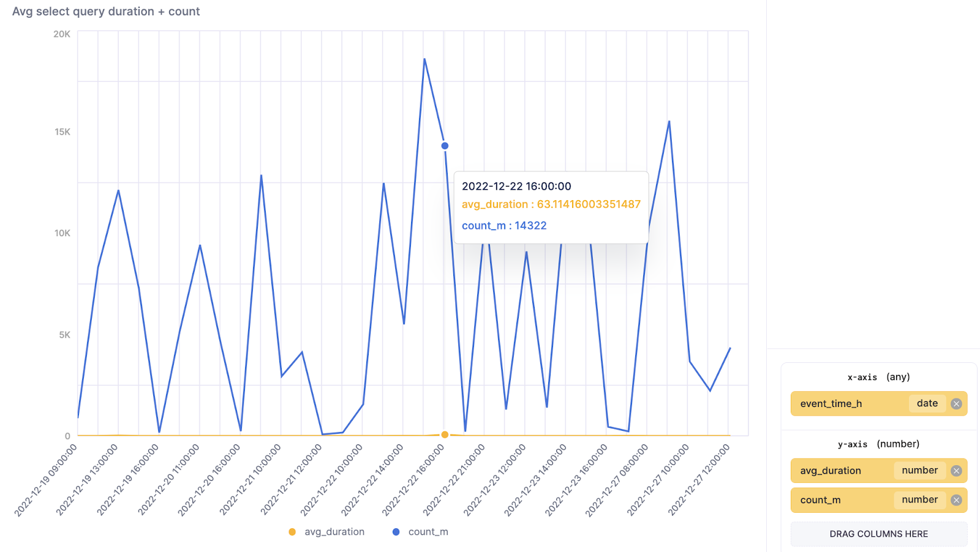Open the y-axis (number) section

[878, 444]
